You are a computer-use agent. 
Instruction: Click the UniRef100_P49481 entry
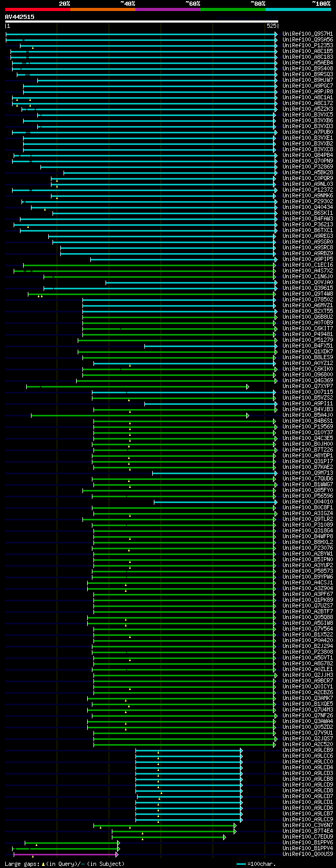308,334
